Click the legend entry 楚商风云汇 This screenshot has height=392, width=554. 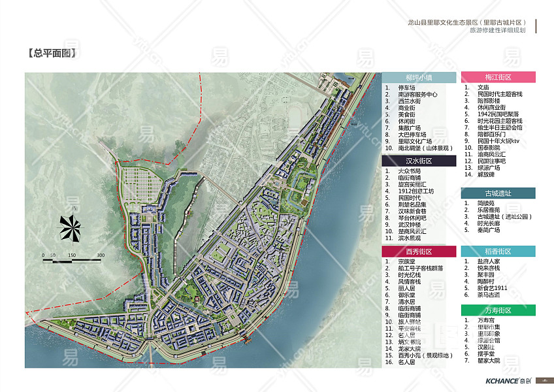point(412,231)
